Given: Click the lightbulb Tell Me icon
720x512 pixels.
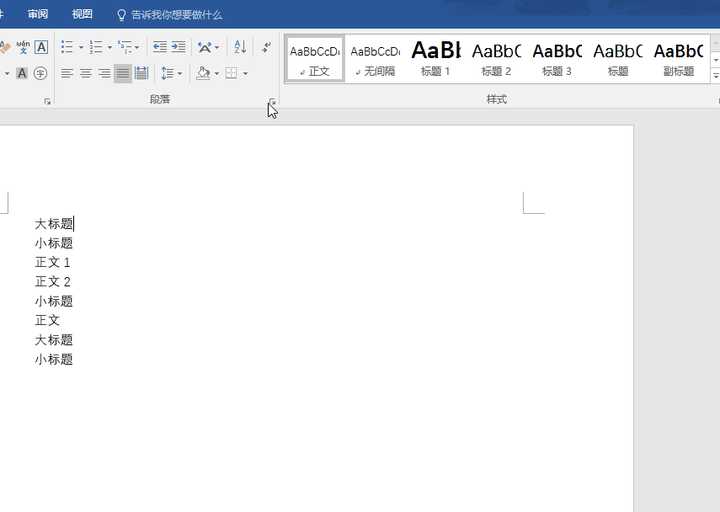Looking at the screenshot, I should coord(121,15).
